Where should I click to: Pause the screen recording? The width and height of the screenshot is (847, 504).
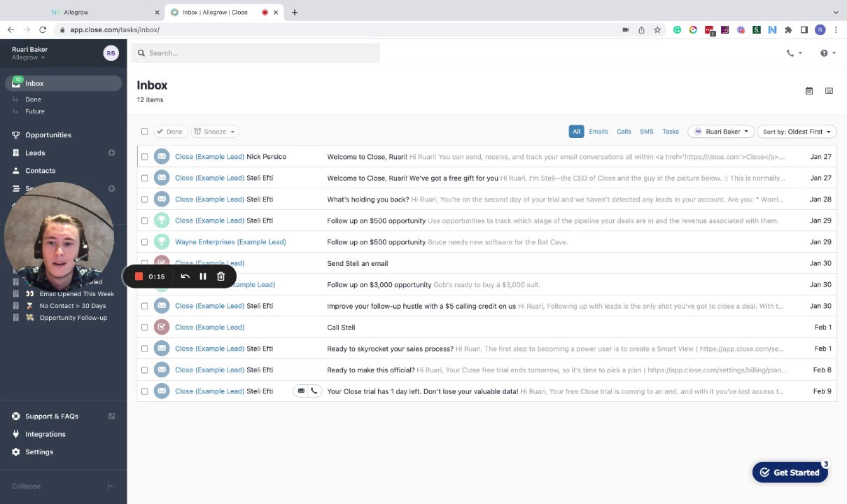point(203,276)
